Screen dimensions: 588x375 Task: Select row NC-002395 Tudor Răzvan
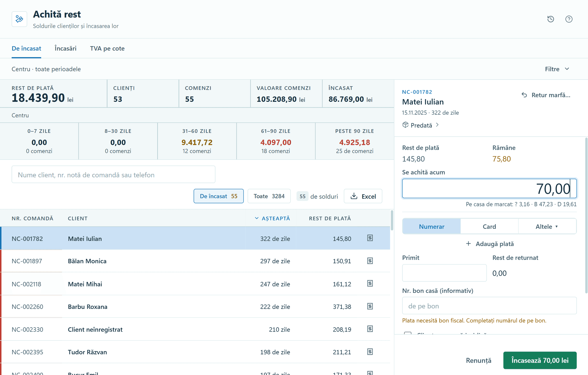195,352
